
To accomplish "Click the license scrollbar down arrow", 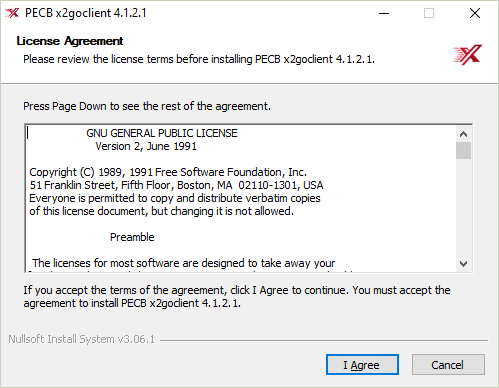I will (463, 264).
